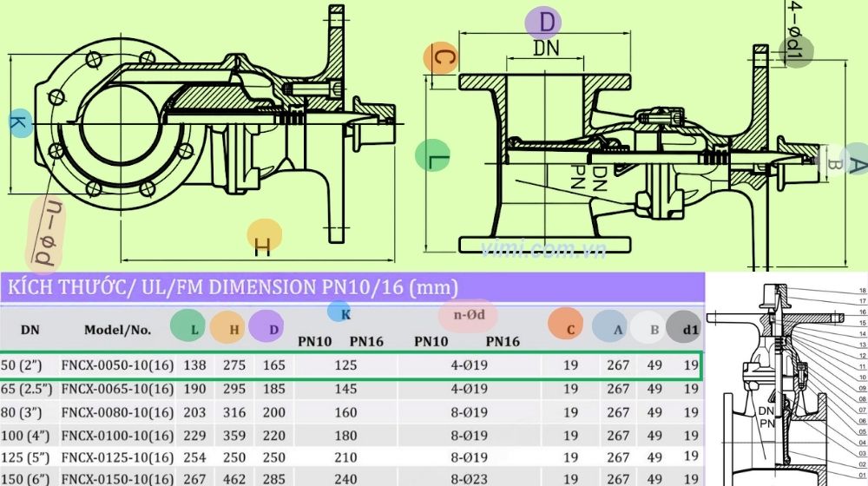The image size is (868, 486).
Task: Click the H value '462' in the 150 (6") row
Action: pyautogui.click(x=234, y=479)
